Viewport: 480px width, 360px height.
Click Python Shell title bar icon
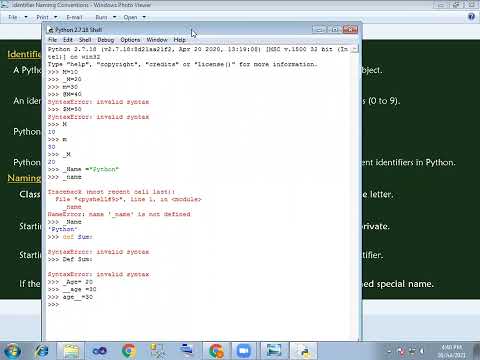point(51,30)
